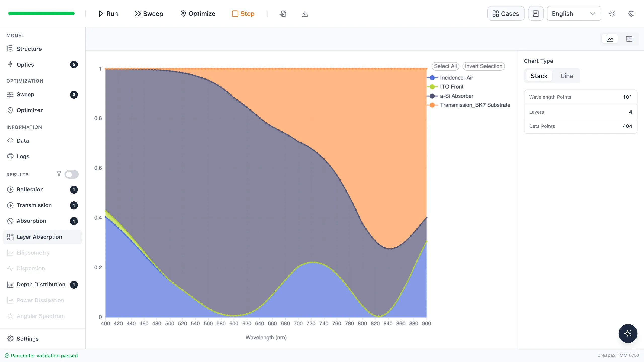The height and width of the screenshot is (362, 644).
Task: Select the Stack chart type
Action: point(539,76)
